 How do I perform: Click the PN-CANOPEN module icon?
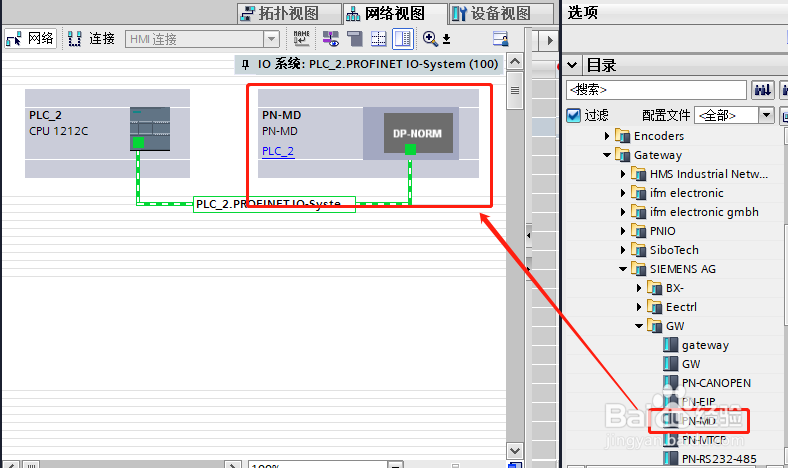670,383
